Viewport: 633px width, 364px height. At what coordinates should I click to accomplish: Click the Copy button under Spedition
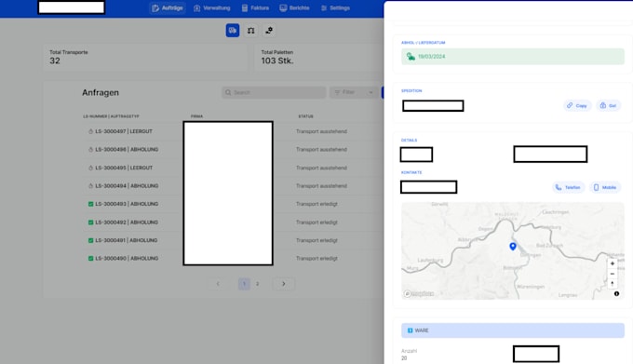point(577,105)
